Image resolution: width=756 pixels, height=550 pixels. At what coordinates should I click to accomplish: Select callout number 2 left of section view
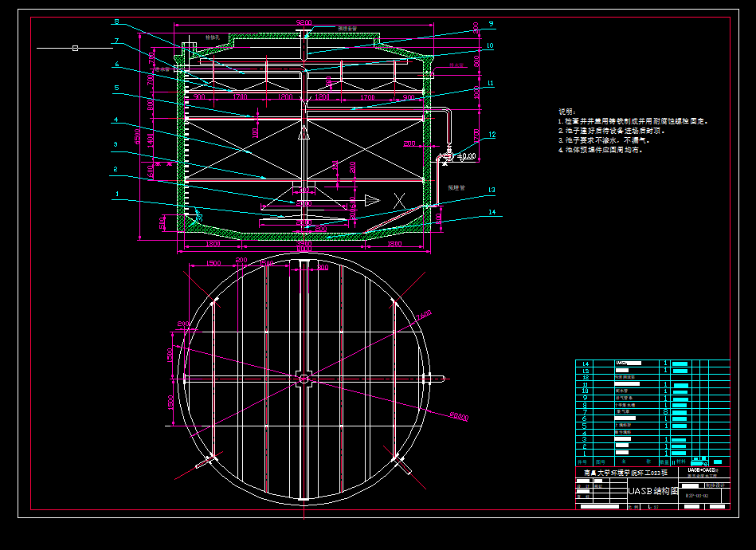(x=116, y=169)
